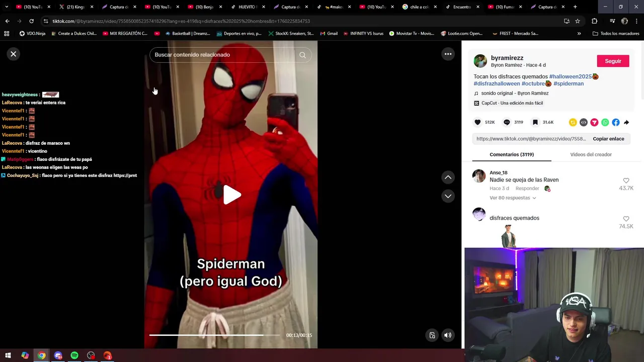
Task: Open Spotify from the taskbar
Action: point(74,355)
